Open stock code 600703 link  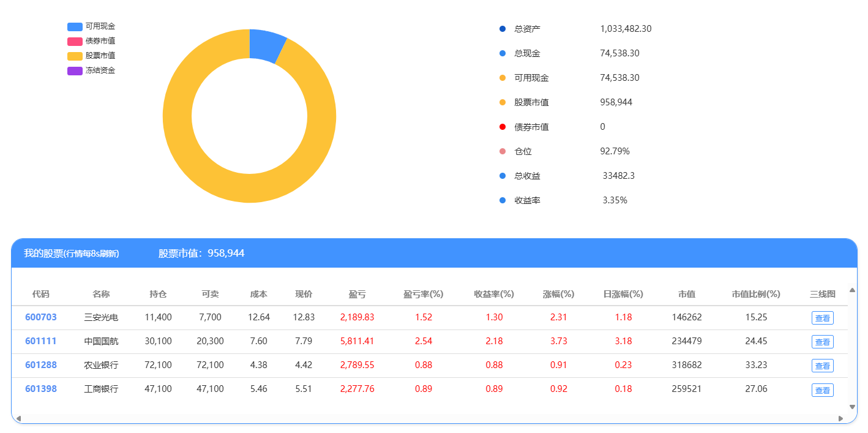(41, 317)
